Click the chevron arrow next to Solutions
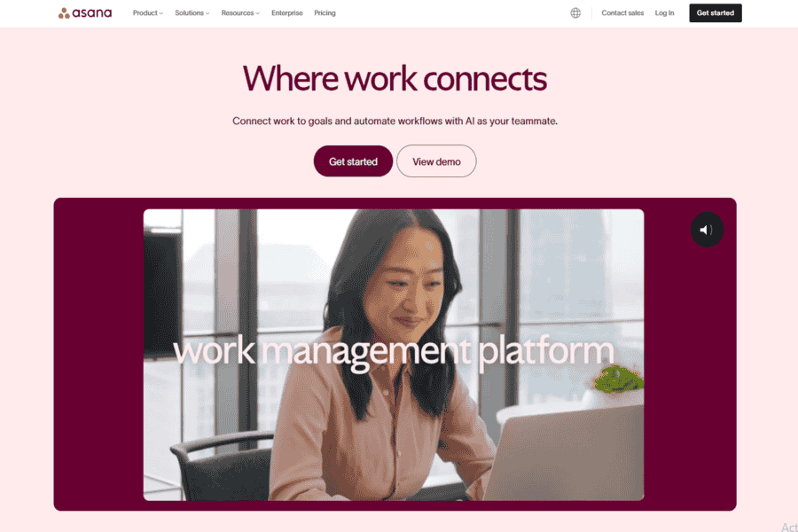The image size is (798, 532). [207, 13]
